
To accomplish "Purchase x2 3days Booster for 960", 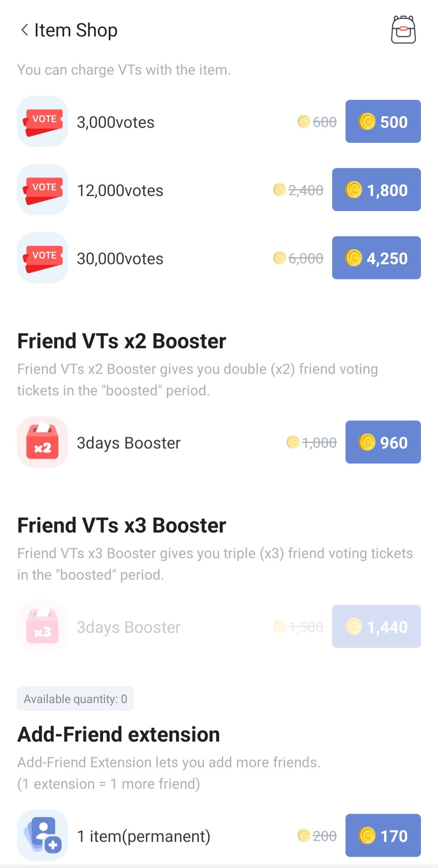I will 383,442.
